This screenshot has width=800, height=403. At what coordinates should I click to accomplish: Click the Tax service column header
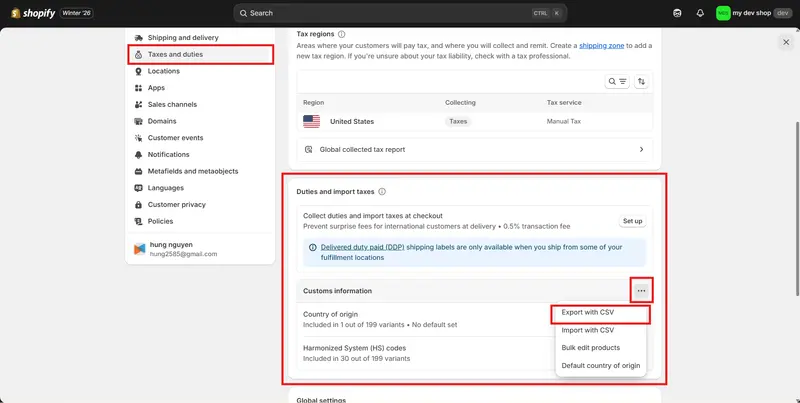click(x=564, y=103)
